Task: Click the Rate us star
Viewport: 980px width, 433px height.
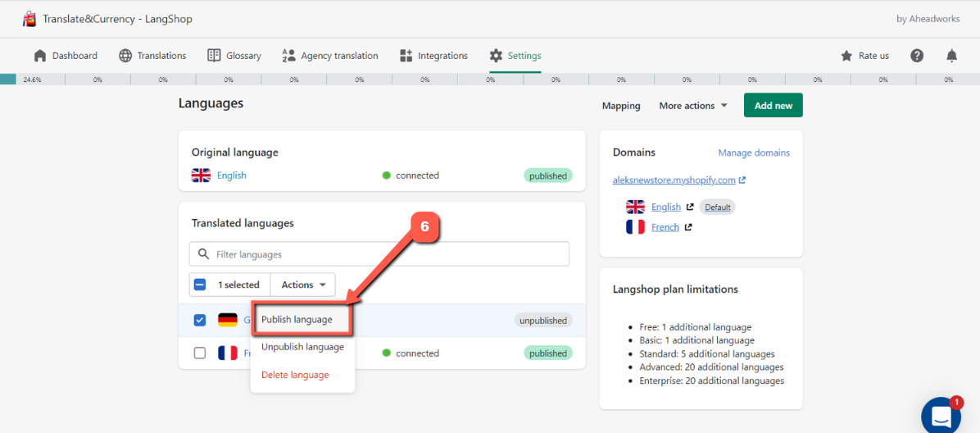Action: tap(846, 56)
